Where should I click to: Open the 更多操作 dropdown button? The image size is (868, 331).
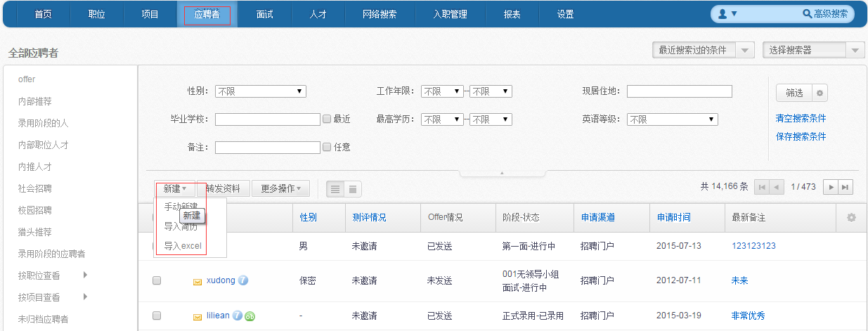coord(280,188)
